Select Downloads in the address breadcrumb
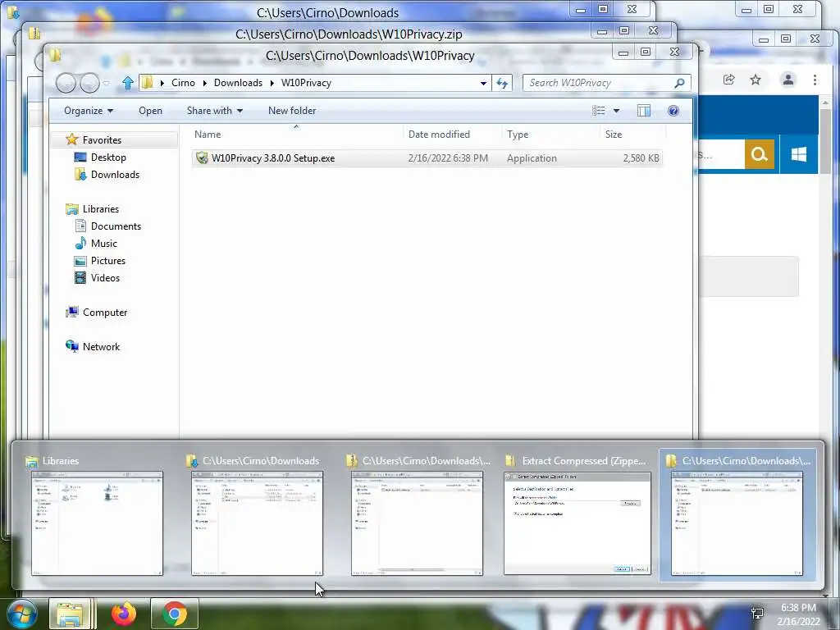Screen dimensions: 840x630 [239, 83]
